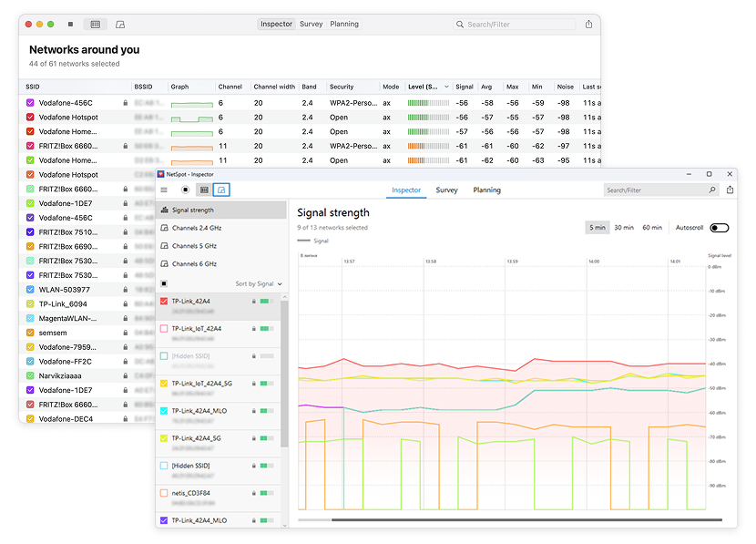Screen dimensions: 756x544
Task: Uncheck the Vodafone-456C purple checkbox at the top
Action: (30, 103)
